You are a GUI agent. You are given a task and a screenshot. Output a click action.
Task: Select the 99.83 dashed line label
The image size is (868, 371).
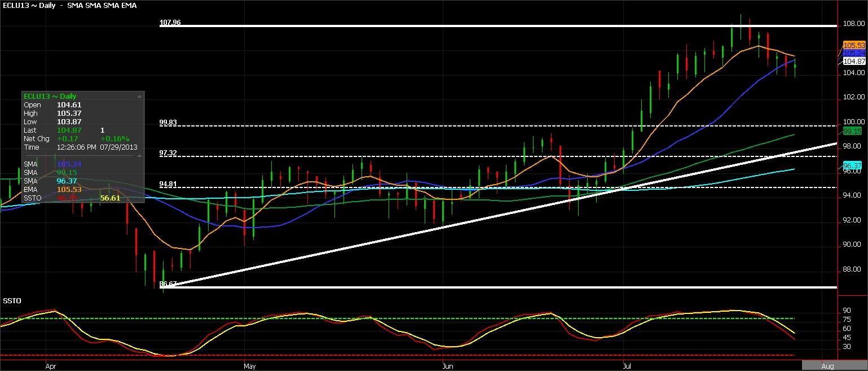pos(168,122)
